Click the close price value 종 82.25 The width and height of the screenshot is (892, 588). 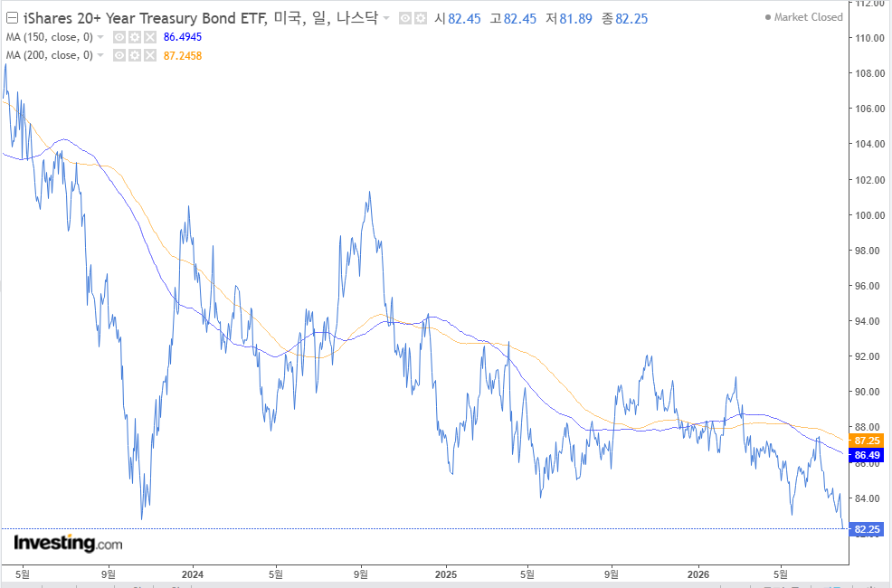coord(624,19)
